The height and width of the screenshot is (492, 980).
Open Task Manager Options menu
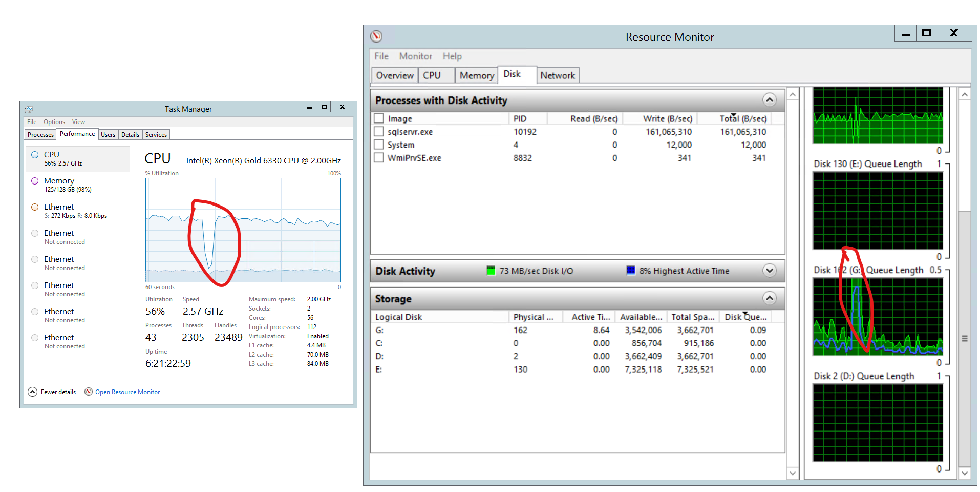point(54,122)
